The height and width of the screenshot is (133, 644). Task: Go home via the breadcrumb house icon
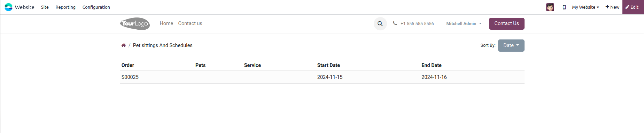pos(123,45)
